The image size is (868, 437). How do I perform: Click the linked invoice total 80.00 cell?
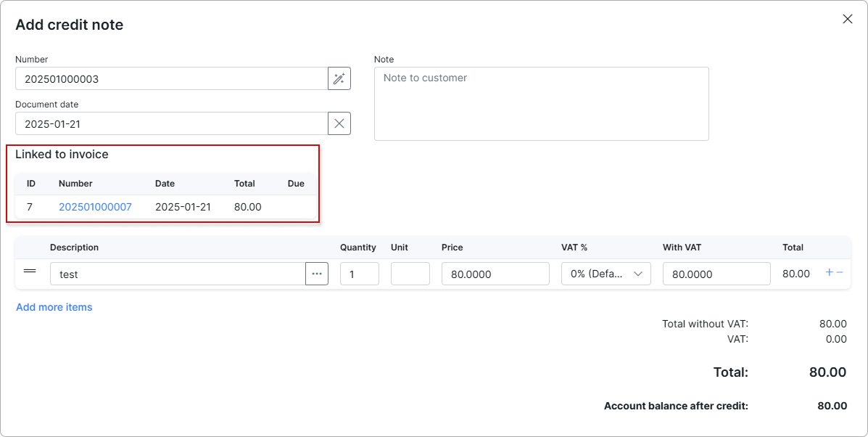pyautogui.click(x=247, y=207)
